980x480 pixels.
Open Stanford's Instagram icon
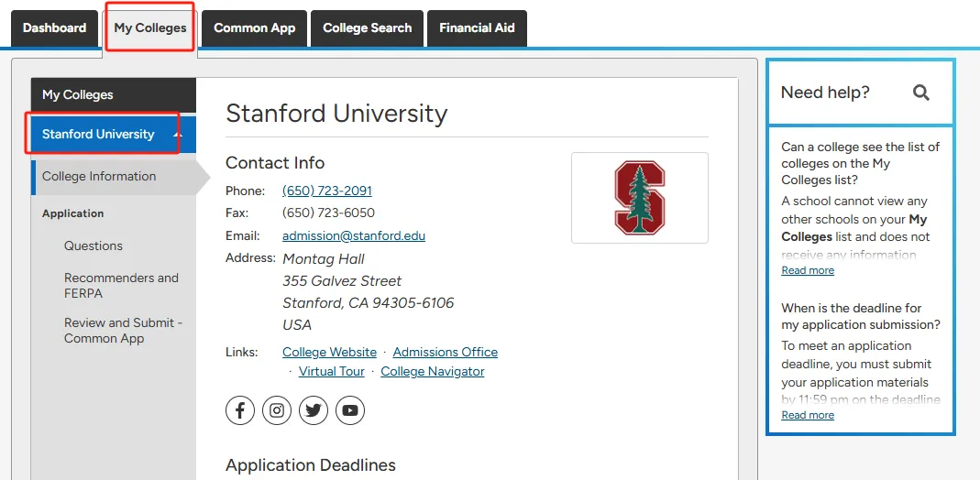pos(277,410)
